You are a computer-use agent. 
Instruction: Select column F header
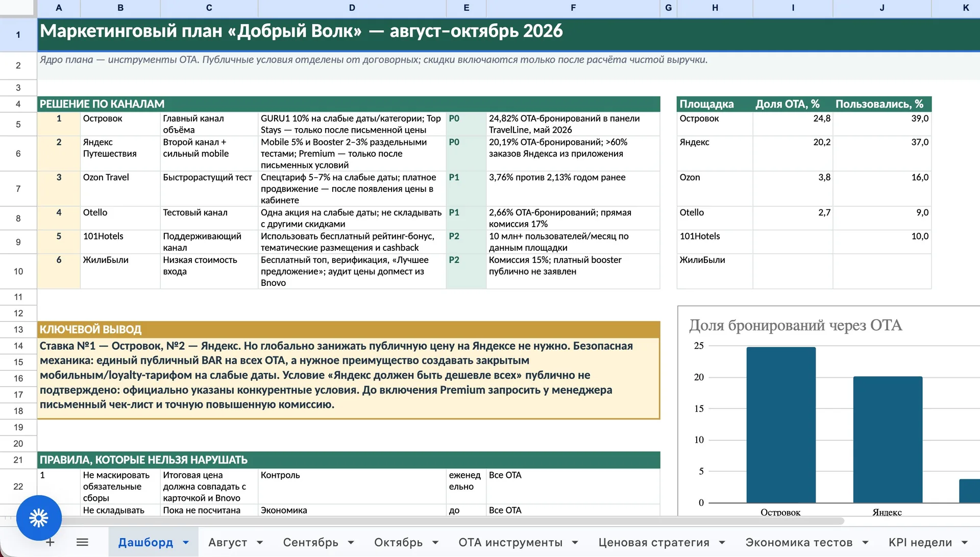tap(573, 8)
